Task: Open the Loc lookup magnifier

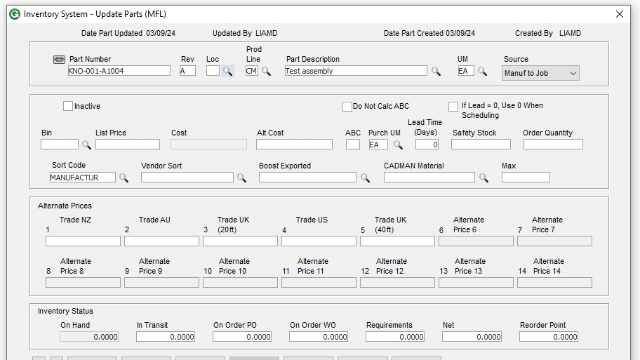Action: tap(228, 71)
